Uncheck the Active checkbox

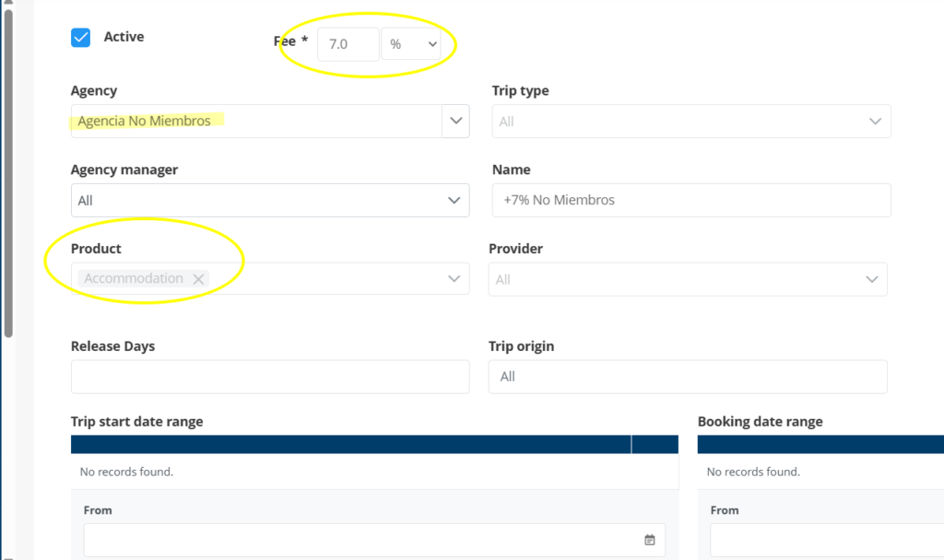[x=81, y=38]
